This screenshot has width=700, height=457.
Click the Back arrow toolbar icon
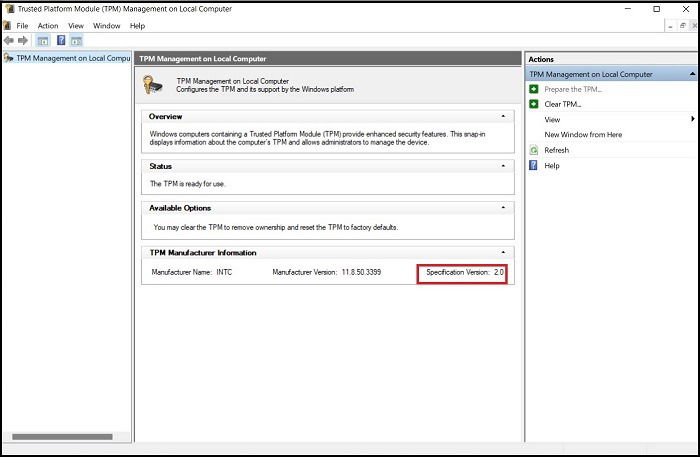8,41
